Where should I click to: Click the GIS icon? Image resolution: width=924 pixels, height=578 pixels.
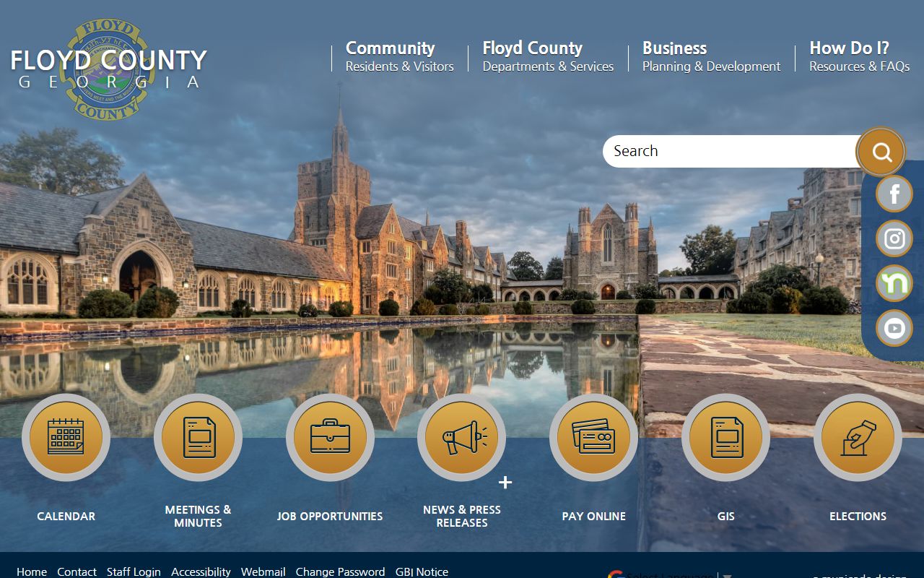pos(725,437)
